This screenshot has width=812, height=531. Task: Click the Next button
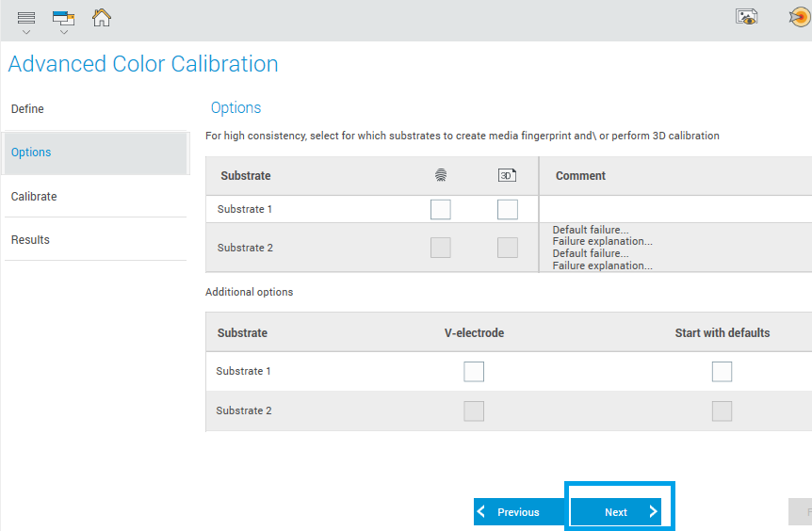[616, 512]
